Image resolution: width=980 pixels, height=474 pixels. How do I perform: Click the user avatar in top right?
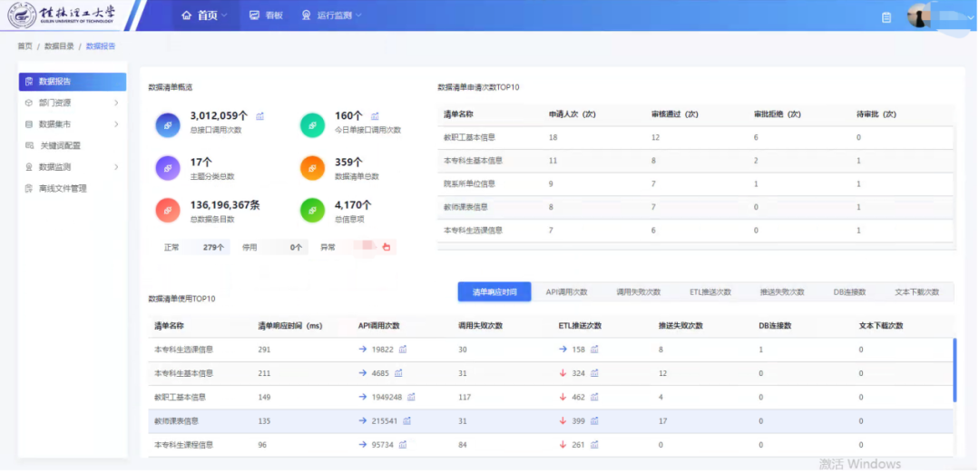coord(918,16)
